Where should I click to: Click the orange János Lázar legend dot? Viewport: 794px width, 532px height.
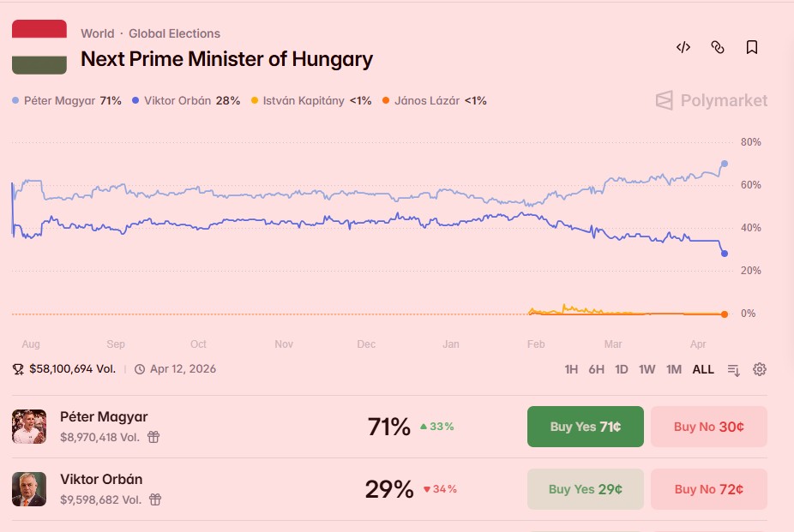pos(386,100)
